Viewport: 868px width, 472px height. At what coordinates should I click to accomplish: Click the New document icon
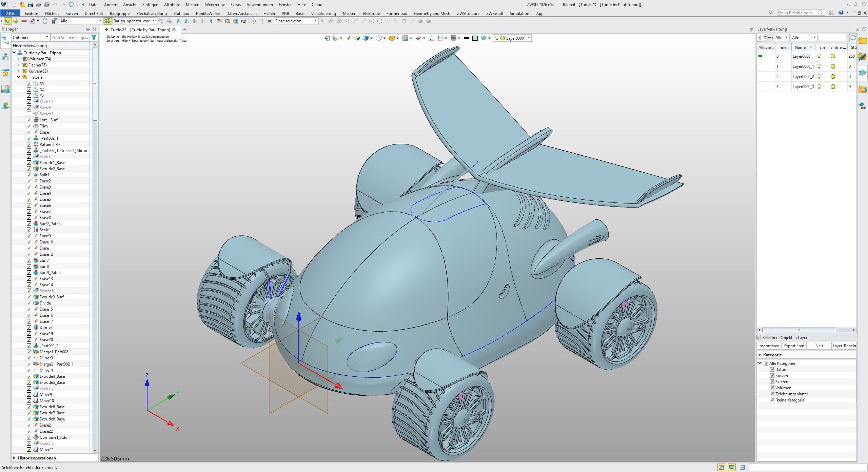[14, 4]
